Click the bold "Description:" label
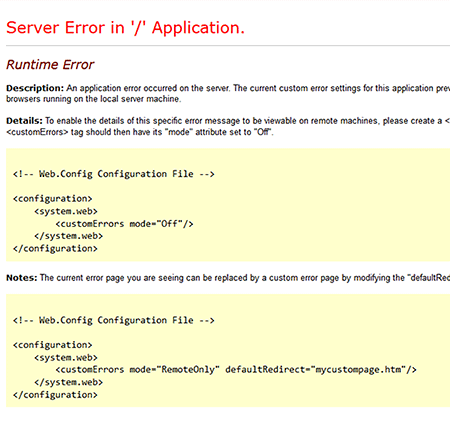Screen dimensions: 450x426 point(35,88)
